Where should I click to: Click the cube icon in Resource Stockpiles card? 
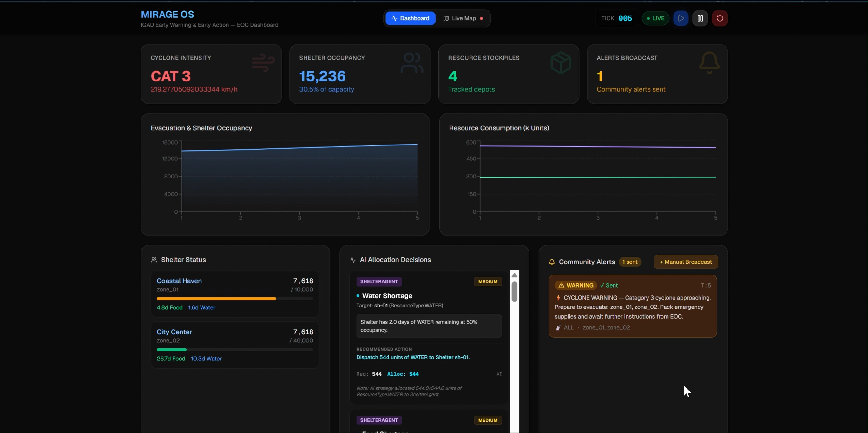point(561,63)
